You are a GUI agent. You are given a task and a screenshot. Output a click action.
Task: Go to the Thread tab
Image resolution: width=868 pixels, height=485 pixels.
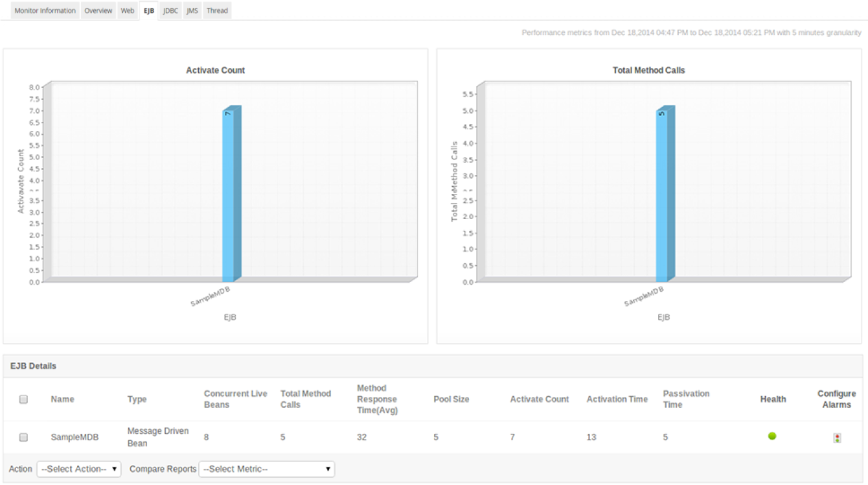(217, 10)
